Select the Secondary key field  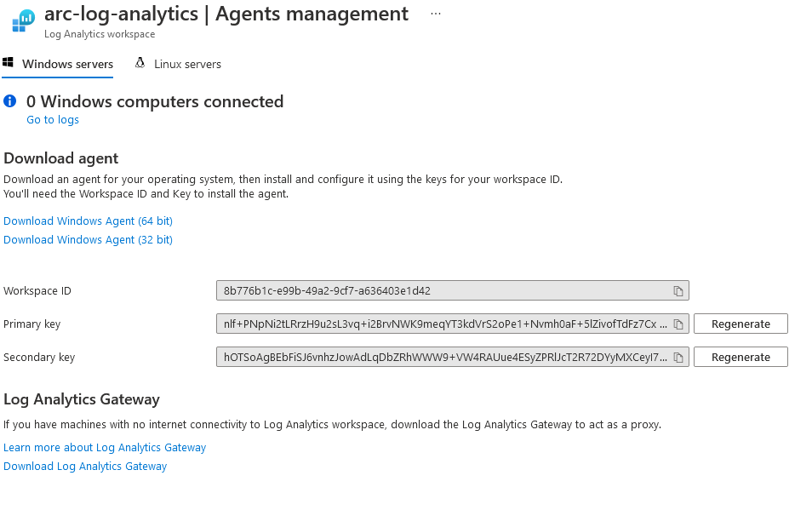453,358
